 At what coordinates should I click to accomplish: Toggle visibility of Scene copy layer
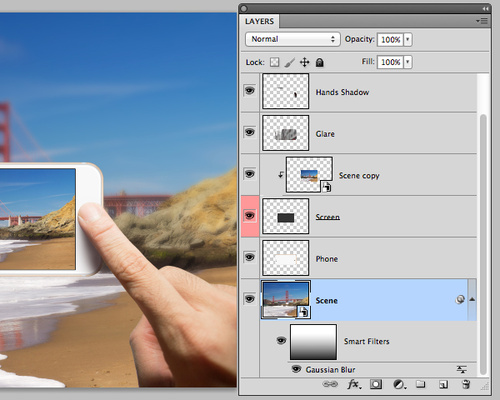(250, 174)
